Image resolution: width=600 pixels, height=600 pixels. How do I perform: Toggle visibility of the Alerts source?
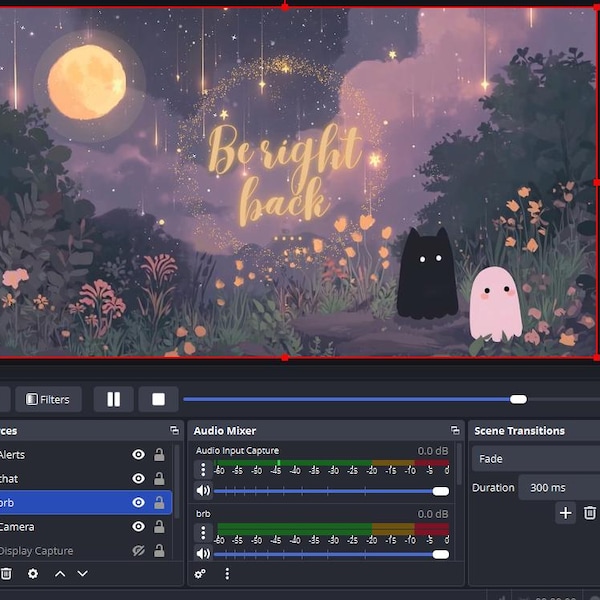click(x=139, y=455)
